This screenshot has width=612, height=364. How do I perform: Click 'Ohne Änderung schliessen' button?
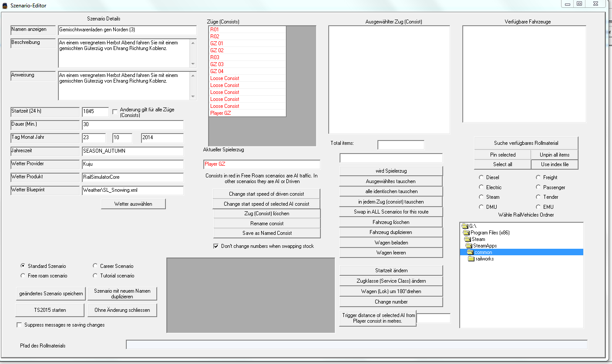coord(122,310)
